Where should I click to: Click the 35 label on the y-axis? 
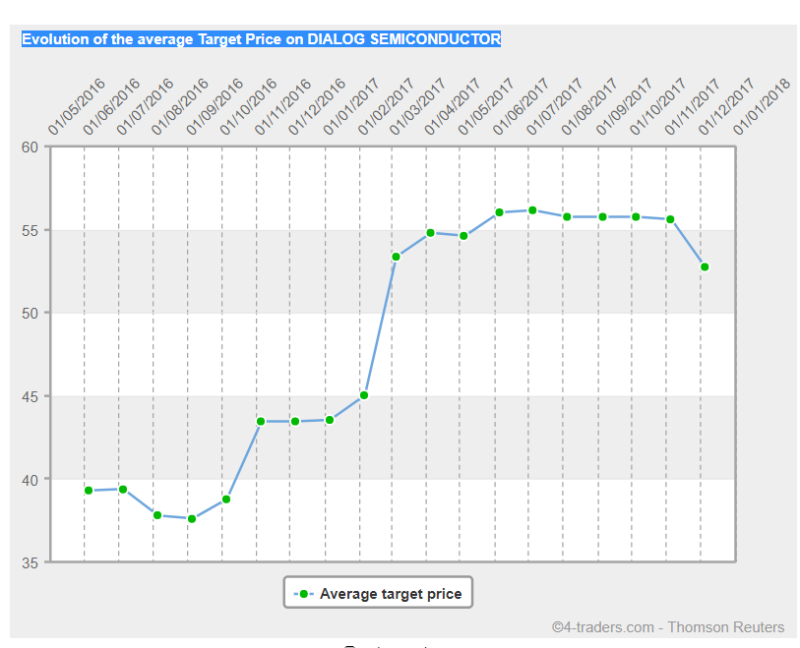[x=30, y=563]
